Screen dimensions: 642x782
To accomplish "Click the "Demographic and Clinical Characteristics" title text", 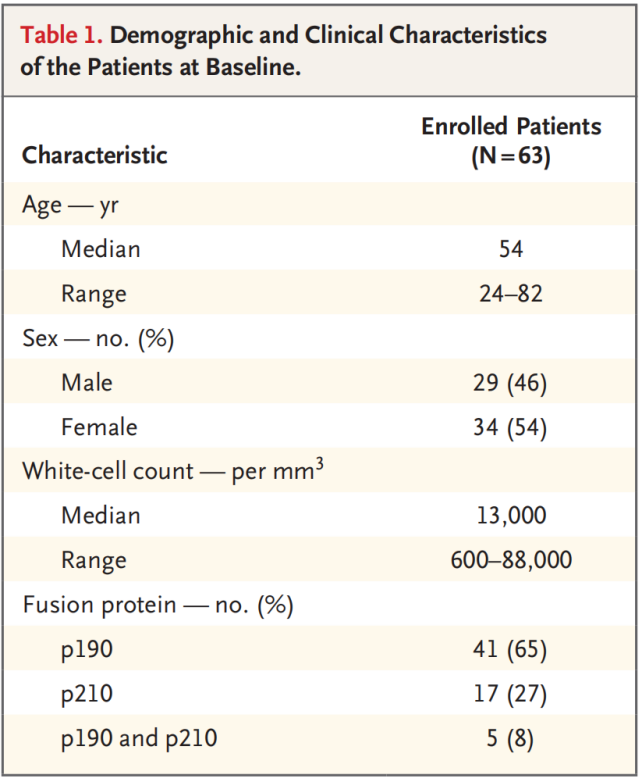I will [x=329, y=36].
